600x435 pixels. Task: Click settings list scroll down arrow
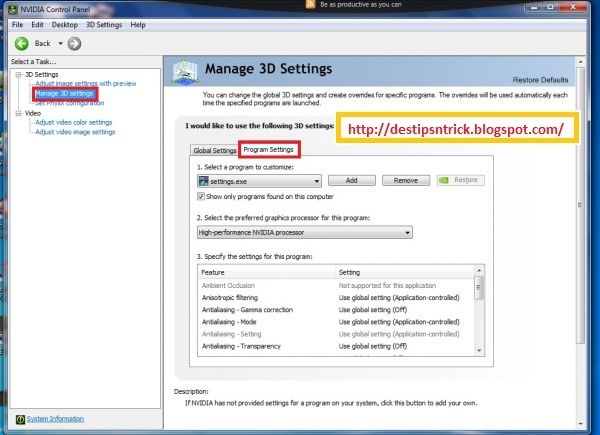479,350
